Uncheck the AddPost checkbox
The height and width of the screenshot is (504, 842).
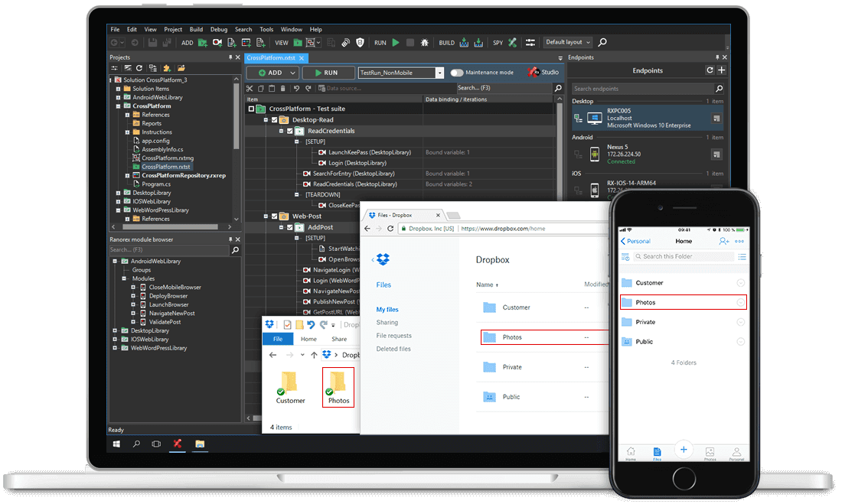pos(290,228)
